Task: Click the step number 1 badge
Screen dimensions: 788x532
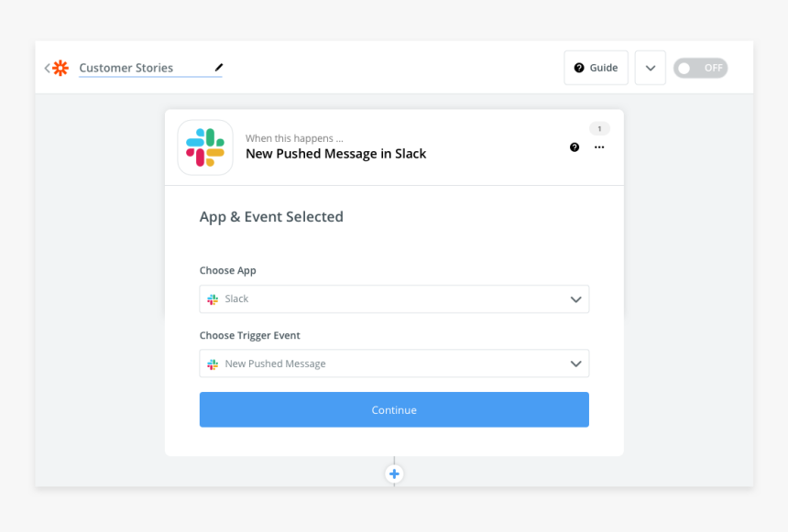Action: coord(599,128)
